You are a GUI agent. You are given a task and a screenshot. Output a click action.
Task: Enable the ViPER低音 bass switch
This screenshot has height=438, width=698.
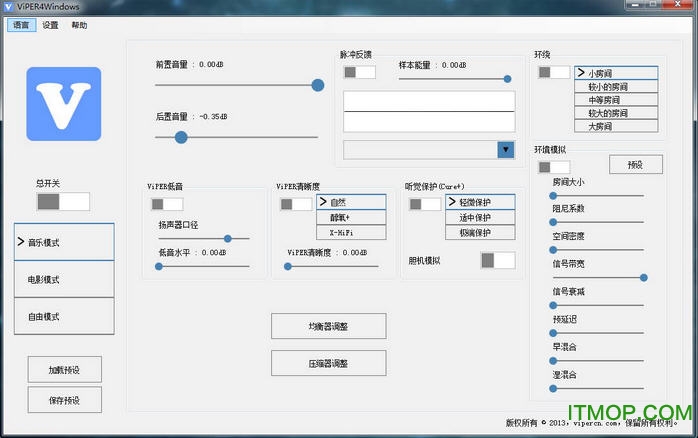pyautogui.click(x=167, y=204)
